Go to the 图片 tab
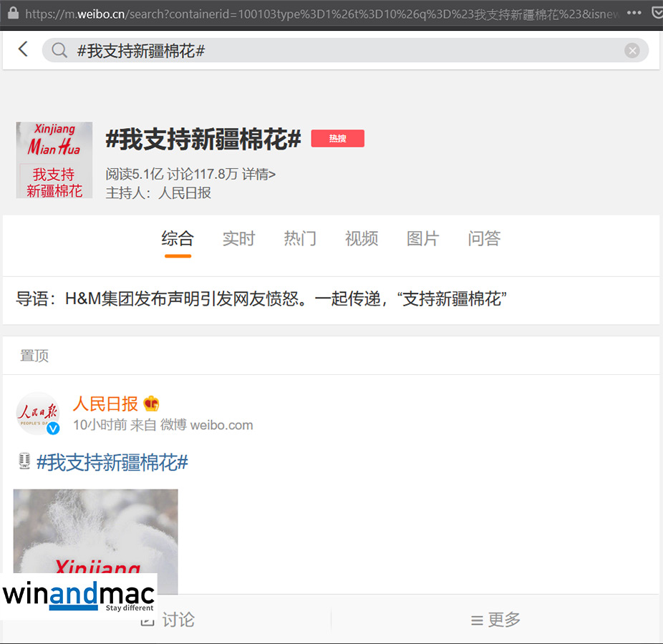Screen dimensions: 663x644 [422, 238]
